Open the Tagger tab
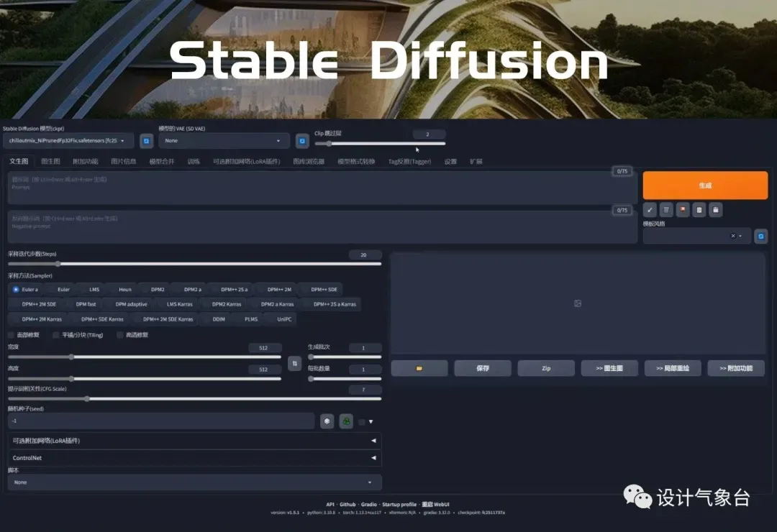 coord(409,162)
